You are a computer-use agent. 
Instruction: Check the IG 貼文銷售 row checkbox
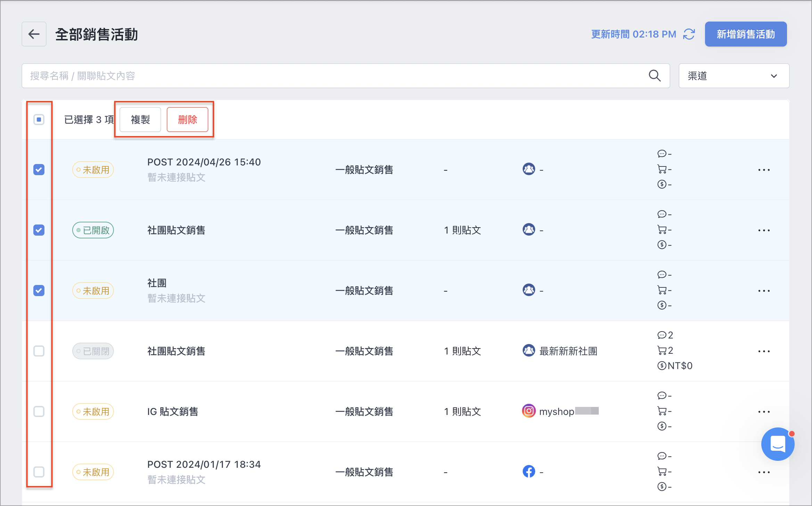pyautogui.click(x=39, y=411)
